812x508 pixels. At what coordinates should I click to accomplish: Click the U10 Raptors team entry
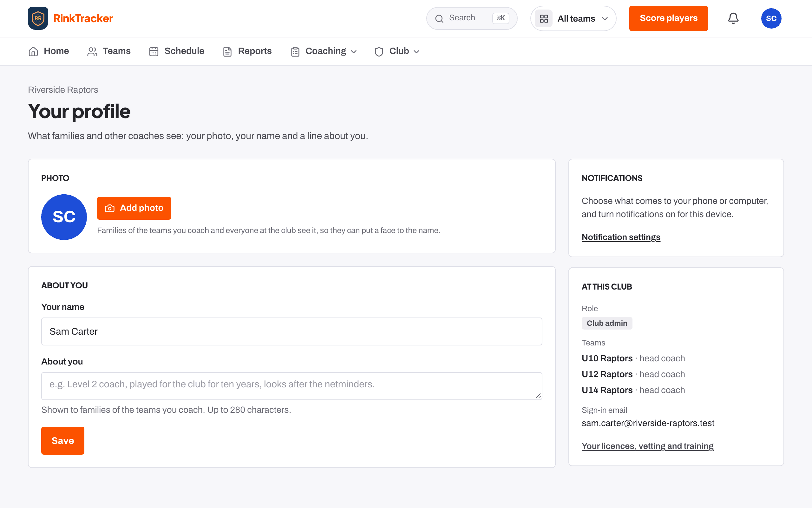click(633, 358)
